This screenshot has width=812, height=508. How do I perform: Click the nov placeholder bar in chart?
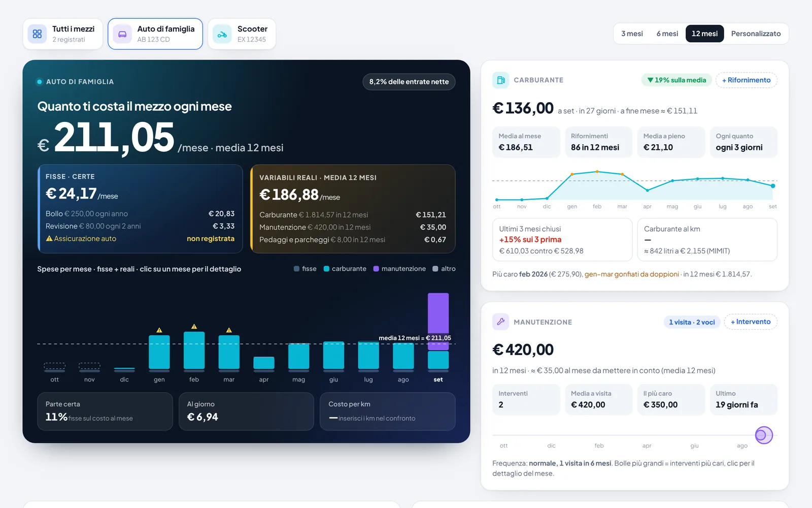(x=89, y=366)
